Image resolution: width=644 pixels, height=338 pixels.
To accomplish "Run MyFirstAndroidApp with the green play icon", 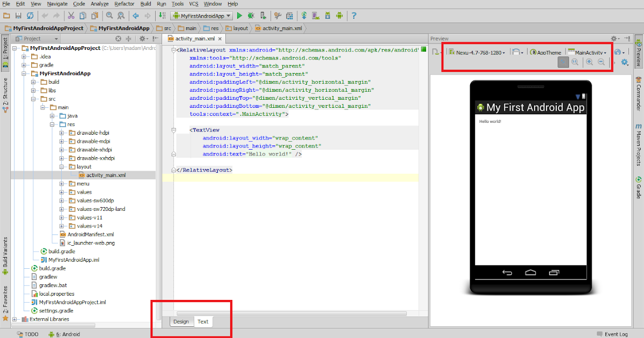I will coord(239,16).
